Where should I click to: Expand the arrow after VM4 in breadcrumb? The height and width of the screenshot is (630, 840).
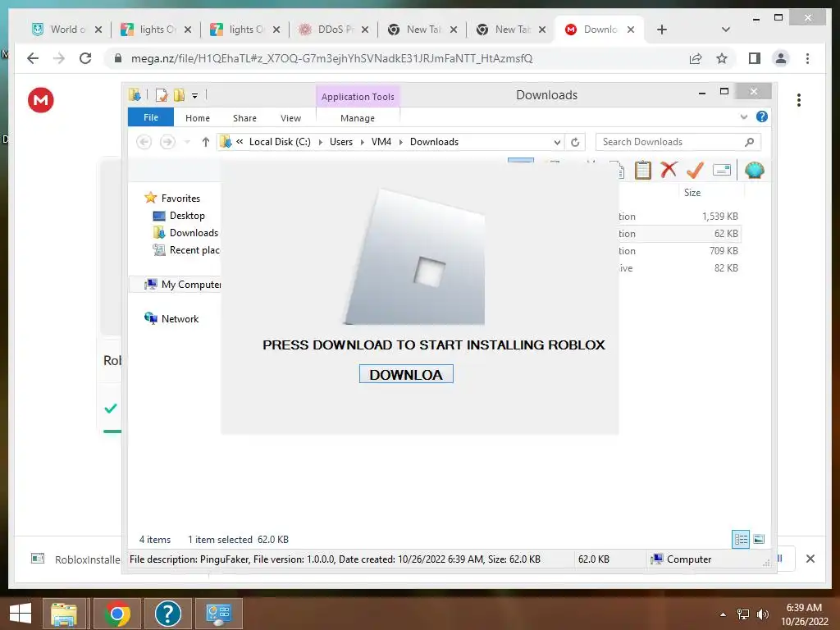(400, 142)
